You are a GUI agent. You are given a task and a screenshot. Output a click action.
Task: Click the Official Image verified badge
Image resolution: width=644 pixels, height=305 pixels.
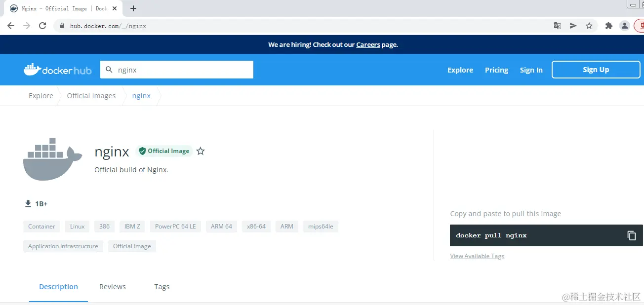tap(164, 151)
